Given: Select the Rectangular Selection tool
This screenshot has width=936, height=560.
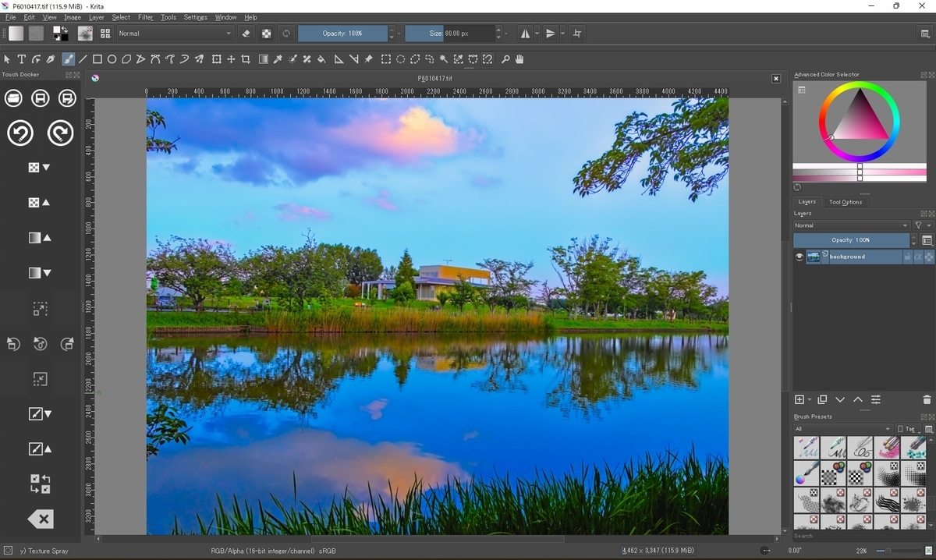Looking at the screenshot, I should [x=386, y=59].
